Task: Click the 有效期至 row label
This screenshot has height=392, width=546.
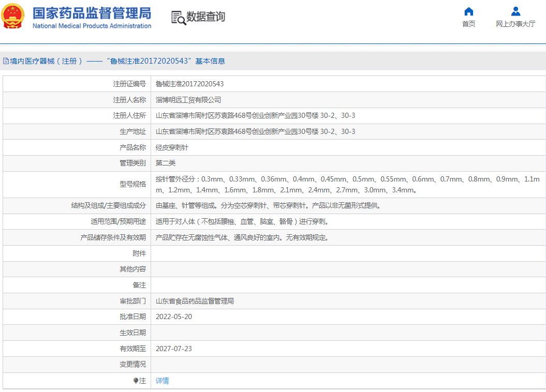Action: coord(132,349)
